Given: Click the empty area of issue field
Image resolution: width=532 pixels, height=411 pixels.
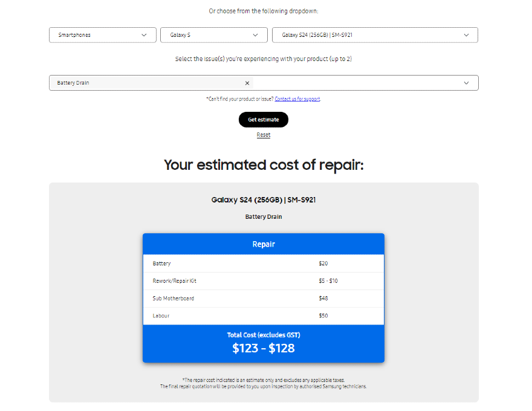Looking at the screenshot, I should click(357, 83).
